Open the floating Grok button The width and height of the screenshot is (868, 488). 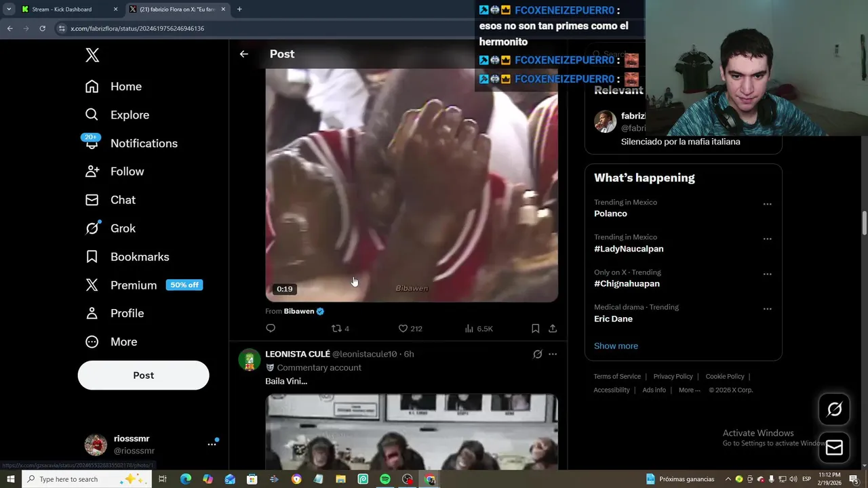pos(834,409)
